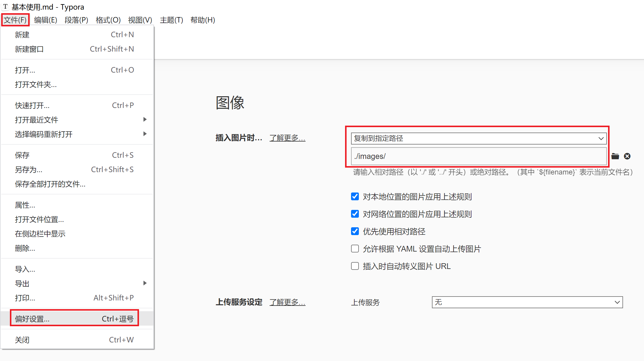This screenshot has height=361, width=644.
Task: Choose 导入... menu item
Action: coord(77,269)
